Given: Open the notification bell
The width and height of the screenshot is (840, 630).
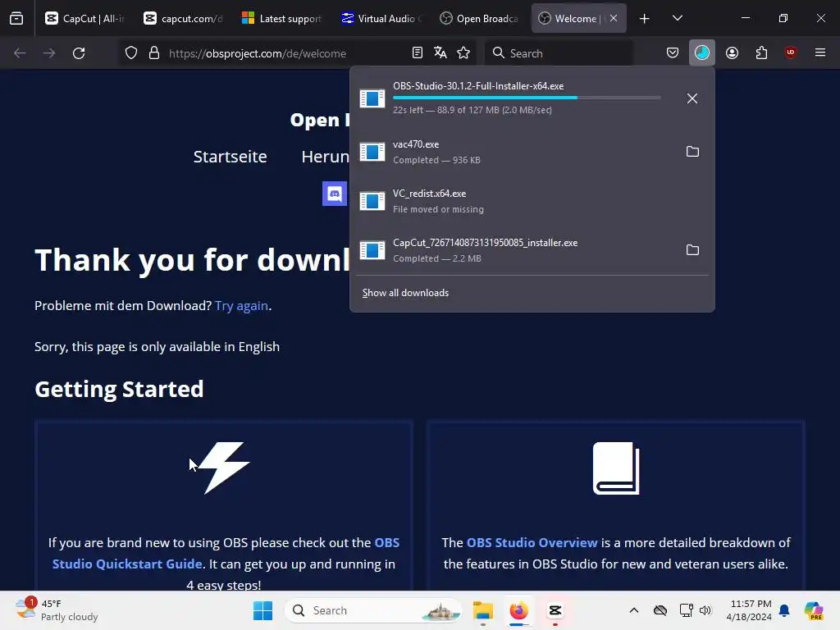Looking at the screenshot, I should 784,610.
